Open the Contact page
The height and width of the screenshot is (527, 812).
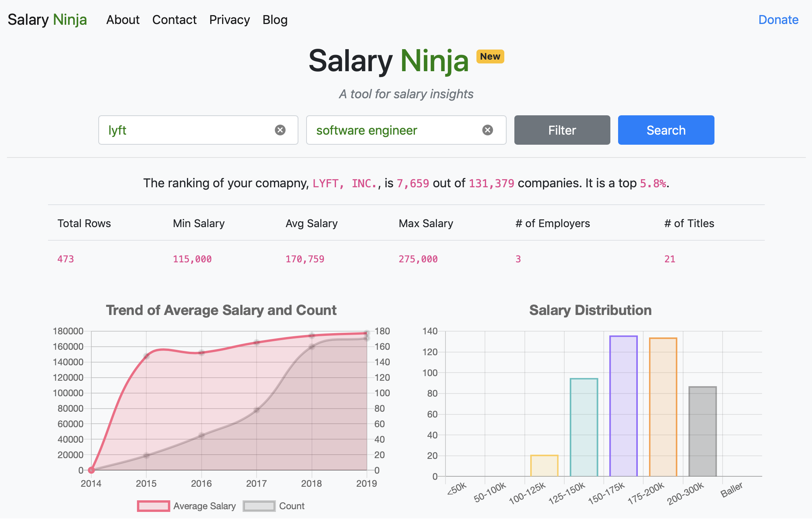174,20
